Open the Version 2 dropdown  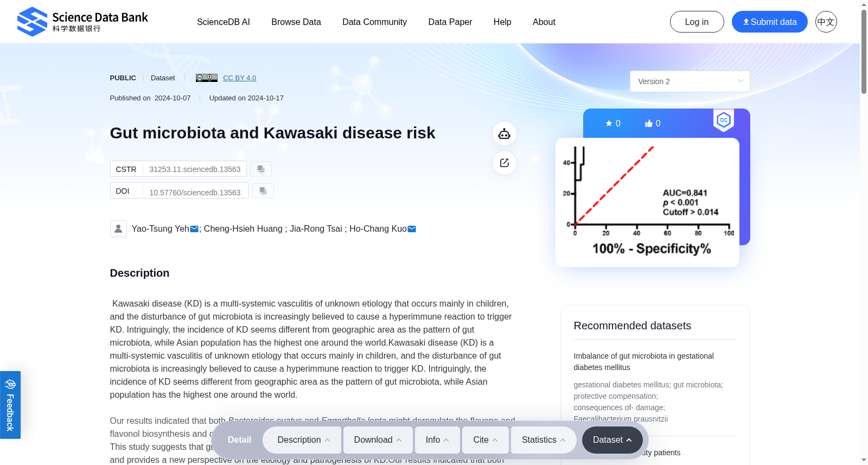pyautogui.click(x=690, y=81)
